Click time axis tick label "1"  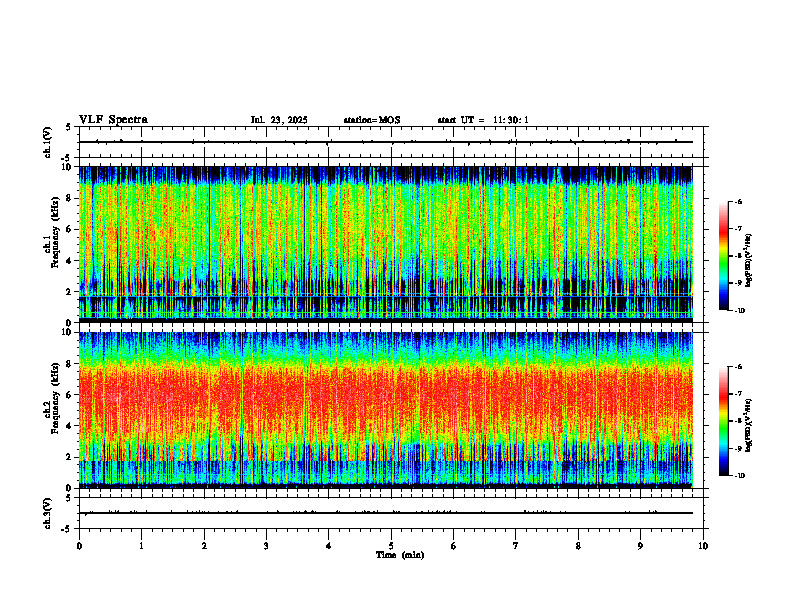click(x=141, y=546)
